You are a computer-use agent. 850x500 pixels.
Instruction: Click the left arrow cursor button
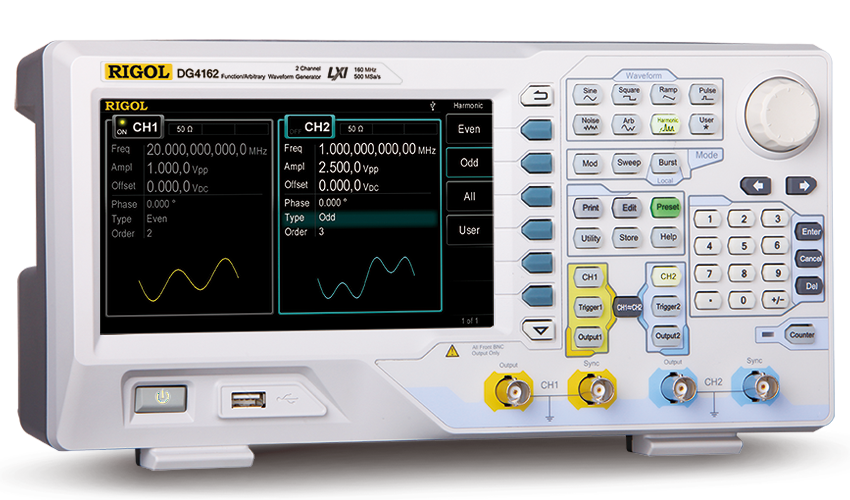[x=757, y=185]
